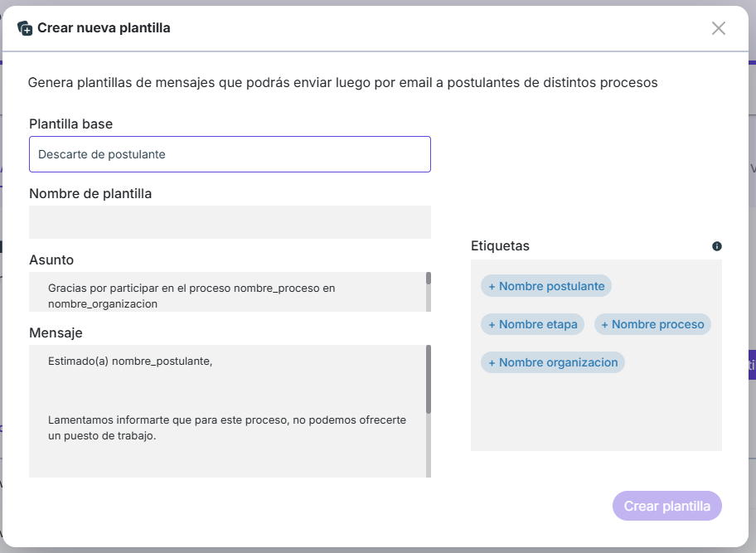
Task: Close the Crear nueva plantilla dialog
Action: (719, 28)
